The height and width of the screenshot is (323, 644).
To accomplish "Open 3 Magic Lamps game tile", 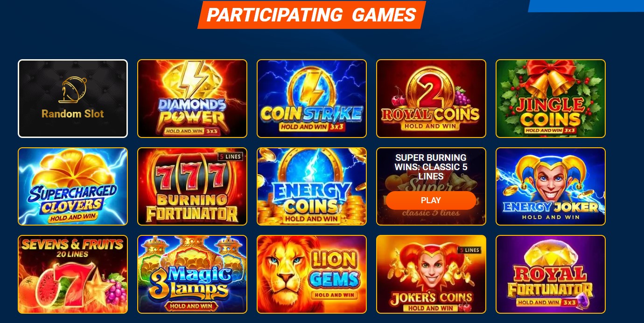I will [192, 274].
